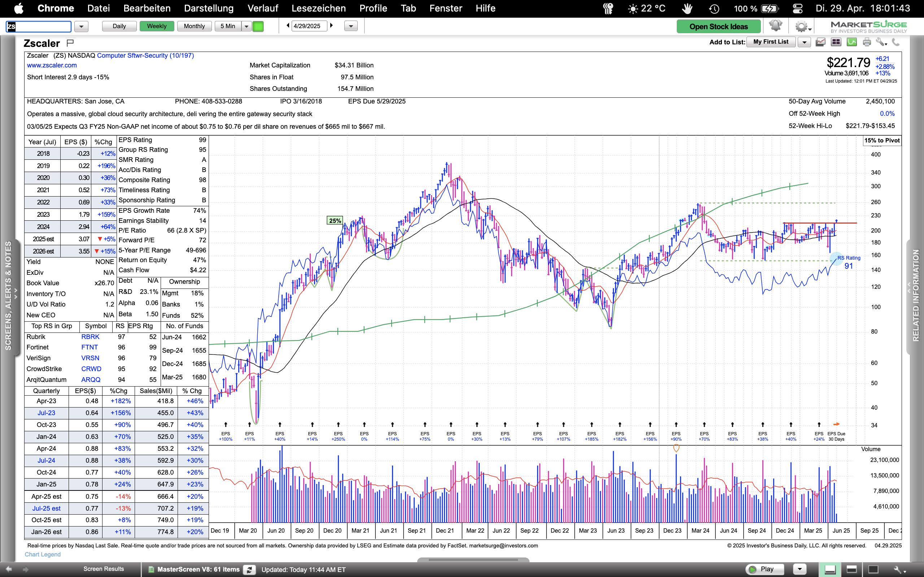
Task: Click the line chart view icon
Action: (820, 42)
